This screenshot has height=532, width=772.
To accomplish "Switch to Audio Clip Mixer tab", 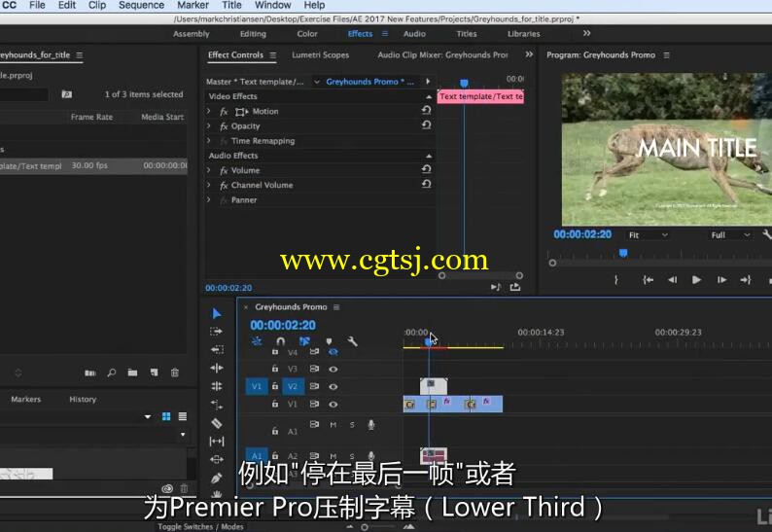I will 442,55.
